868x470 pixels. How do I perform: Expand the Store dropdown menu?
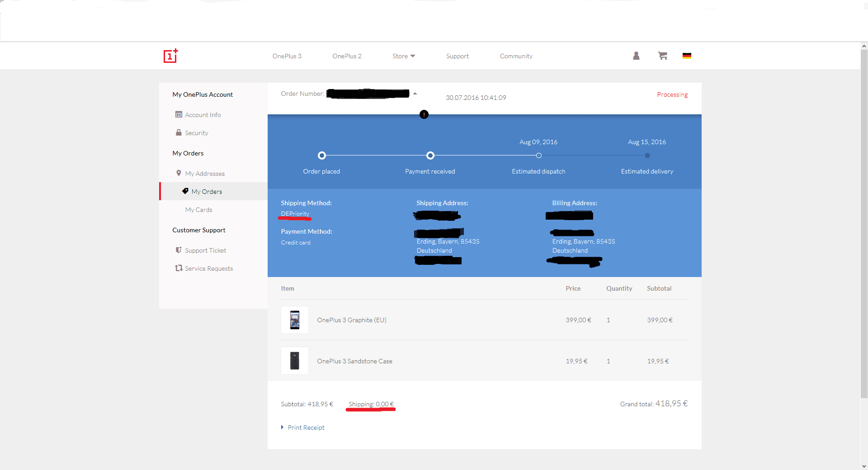[x=403, y=56]
